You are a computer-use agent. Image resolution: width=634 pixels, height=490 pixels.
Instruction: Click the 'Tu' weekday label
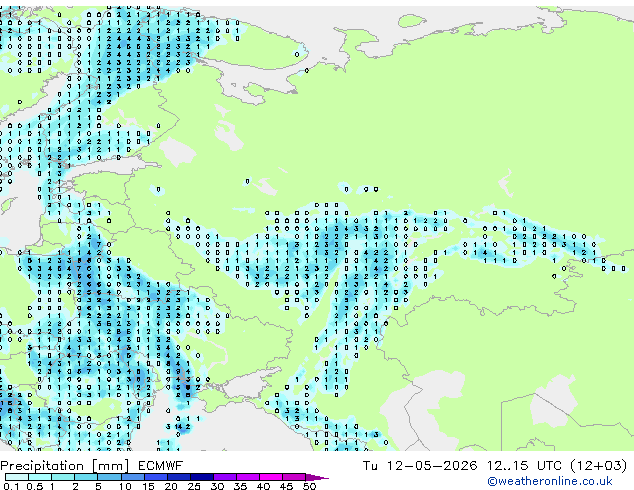point(370,466)
